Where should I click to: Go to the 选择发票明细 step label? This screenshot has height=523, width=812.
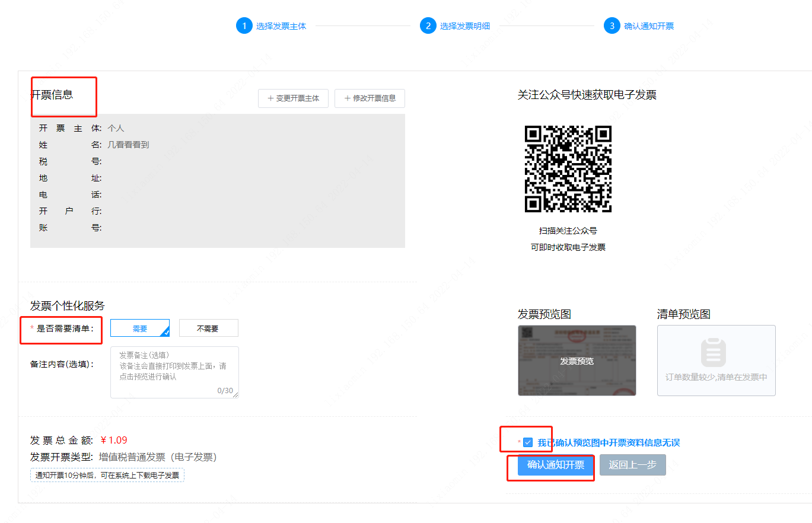point(465,26)
